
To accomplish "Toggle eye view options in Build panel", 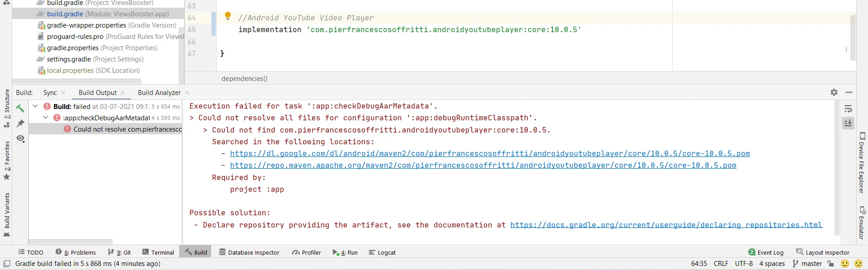I will [x=20, y=138].
